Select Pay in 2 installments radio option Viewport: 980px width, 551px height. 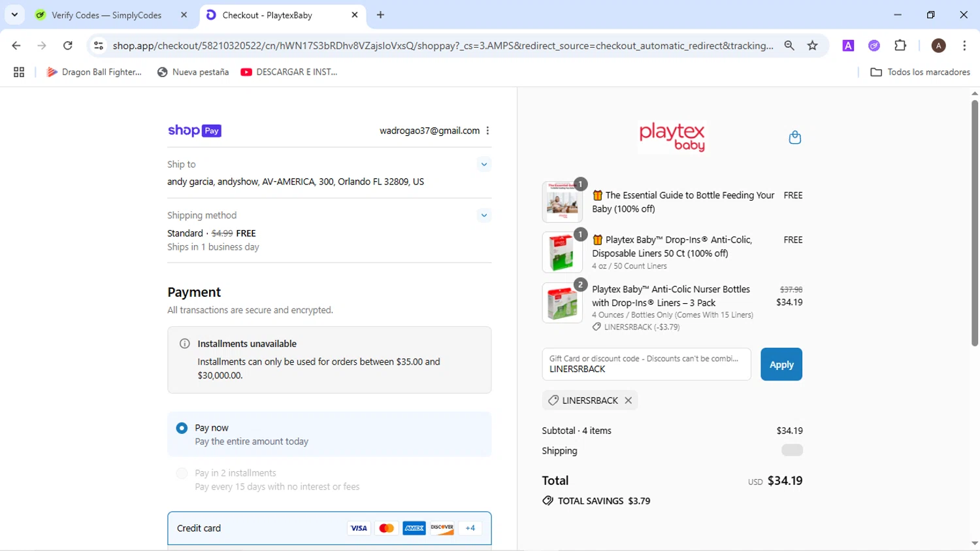point(182,473)
